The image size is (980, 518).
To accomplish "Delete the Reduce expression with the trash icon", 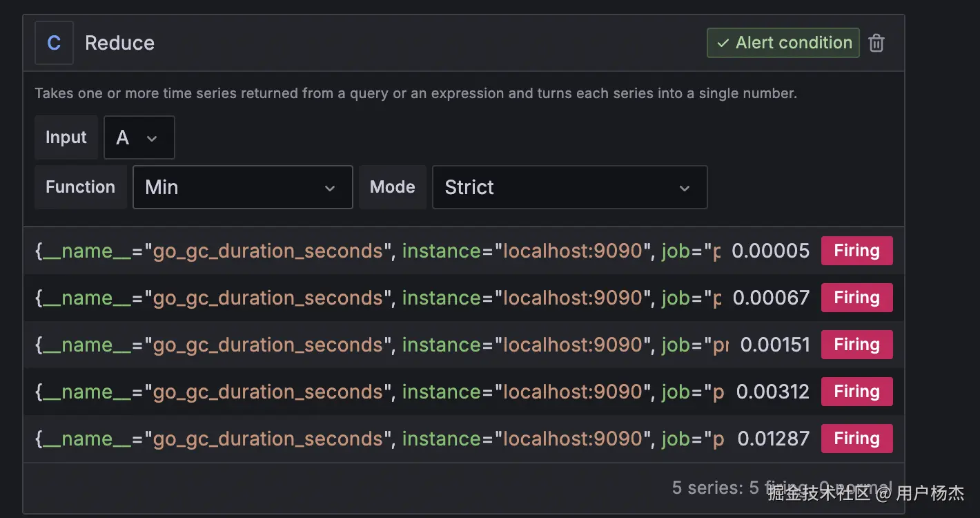I will (x=876, y=43).
